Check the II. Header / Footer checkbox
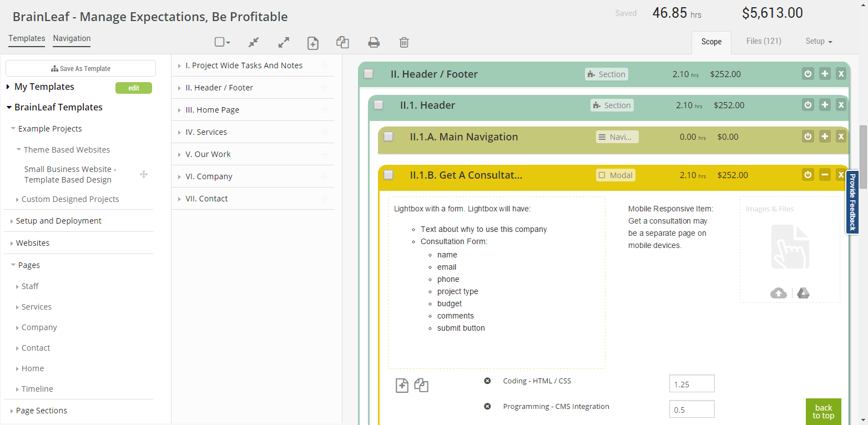 click(369, 74)
